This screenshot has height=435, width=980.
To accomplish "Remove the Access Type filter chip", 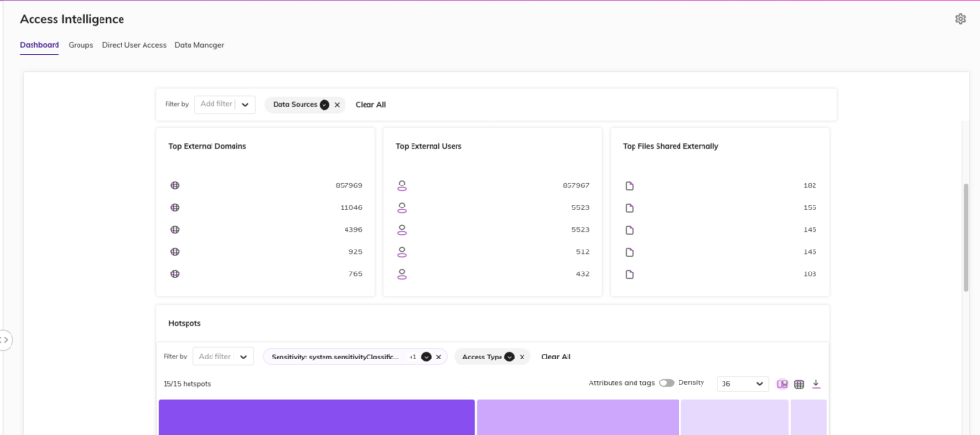I will coord(522,357).
